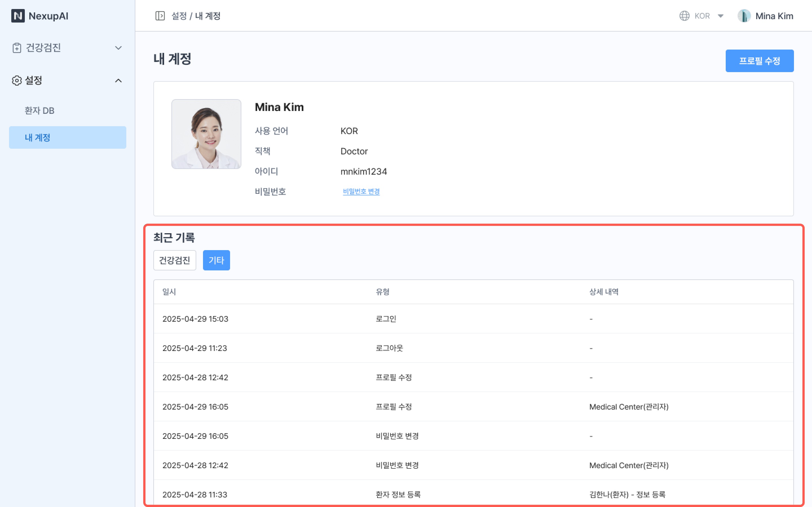Click the 건강검진 clipboard icon

tap(17, 48)
